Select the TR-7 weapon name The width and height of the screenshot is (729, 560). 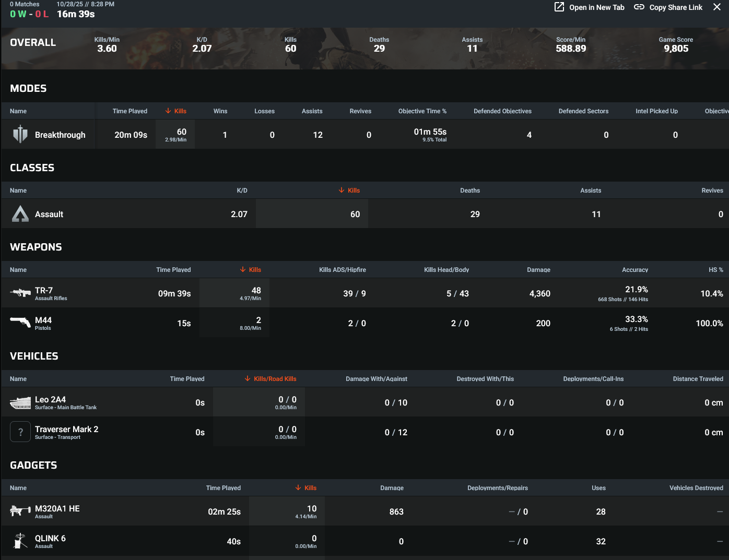44,290
